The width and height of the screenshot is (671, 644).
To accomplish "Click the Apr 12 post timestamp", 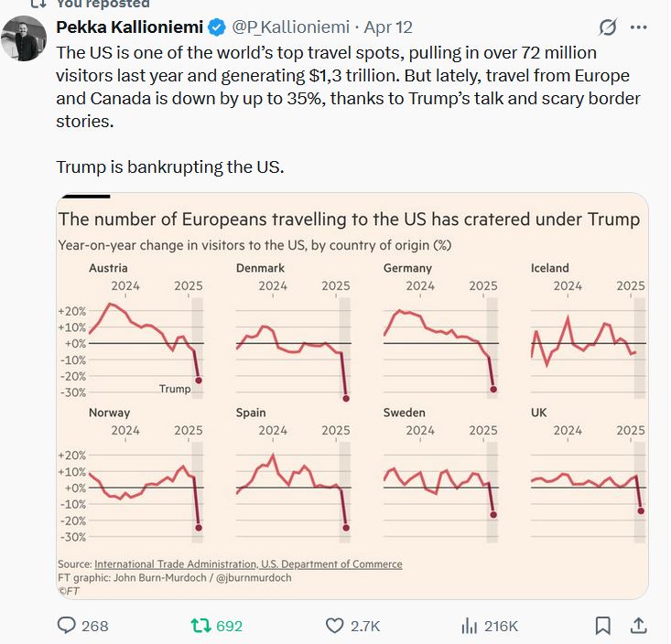I will pyautogui.click(x=388, y=27).
